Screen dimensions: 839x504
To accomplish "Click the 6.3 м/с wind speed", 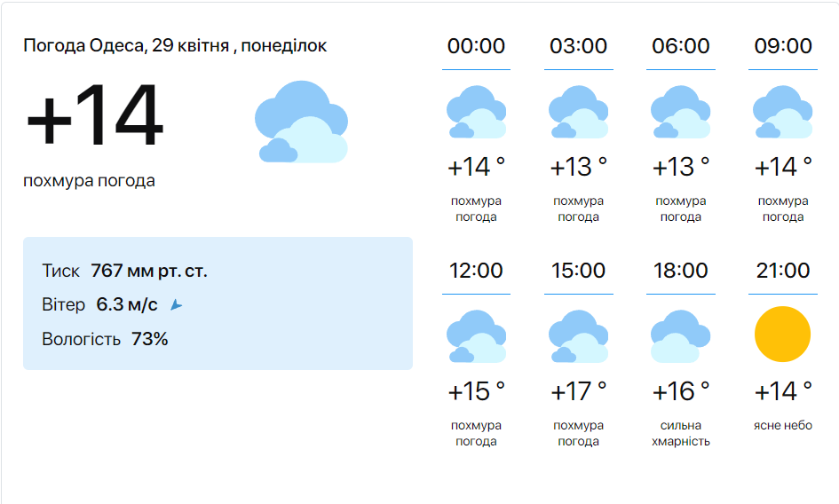I will click(x=127, y=305).
